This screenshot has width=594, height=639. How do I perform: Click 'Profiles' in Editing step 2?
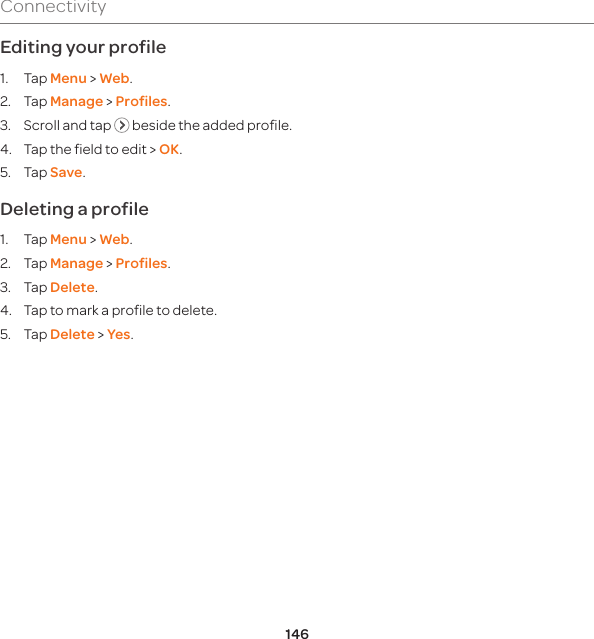click(x=141, y=101)
